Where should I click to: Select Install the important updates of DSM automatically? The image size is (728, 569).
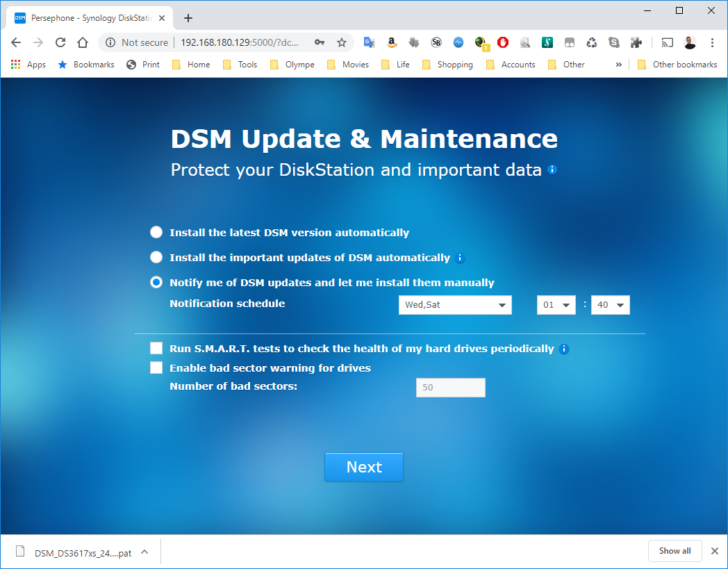click(x=156, y=257)
